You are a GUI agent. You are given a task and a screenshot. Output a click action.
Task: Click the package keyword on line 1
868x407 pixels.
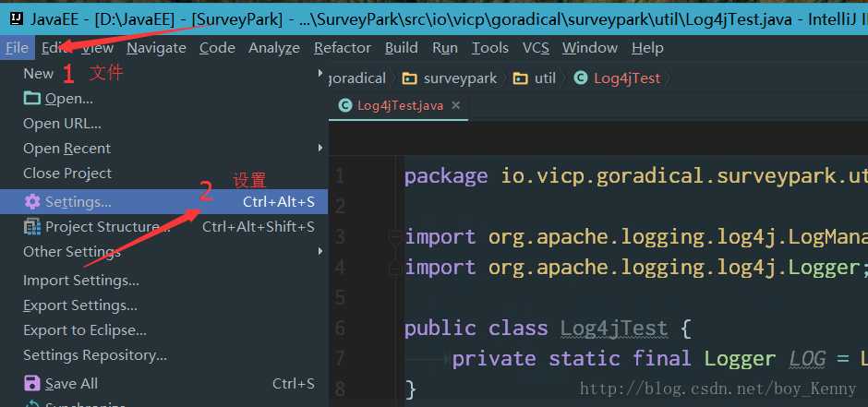coord(446,176)
